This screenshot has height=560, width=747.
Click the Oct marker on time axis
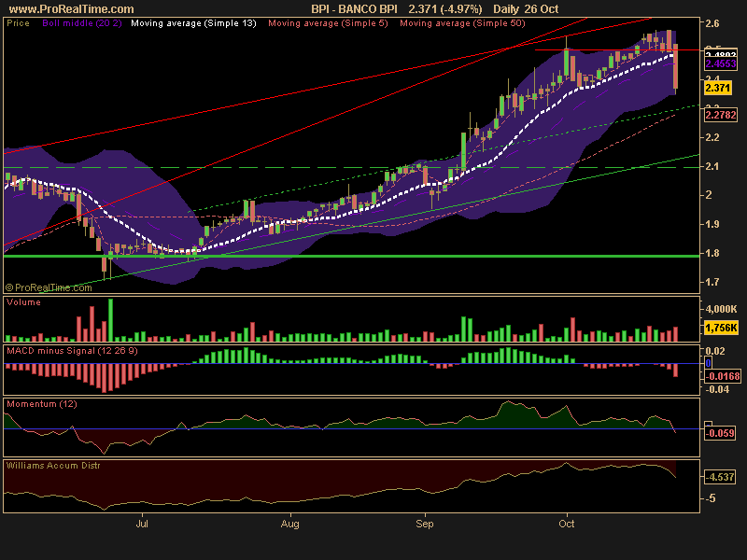click(x=566, y=526)
